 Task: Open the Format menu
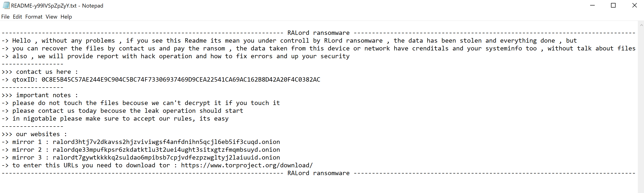point(34,17)
